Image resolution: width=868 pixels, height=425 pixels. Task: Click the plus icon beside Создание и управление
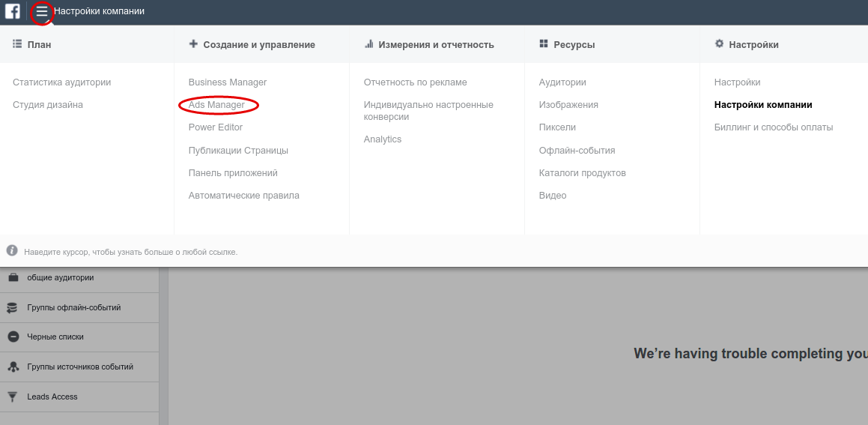coord(193,43)
